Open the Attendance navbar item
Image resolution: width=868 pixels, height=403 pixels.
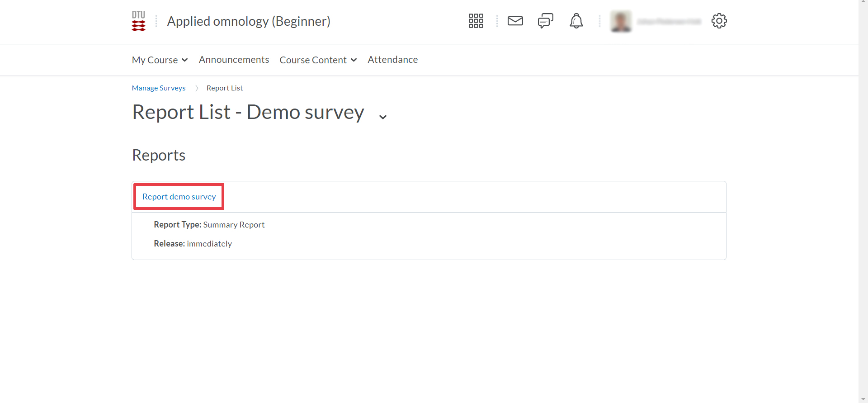[x=392, y=60]
